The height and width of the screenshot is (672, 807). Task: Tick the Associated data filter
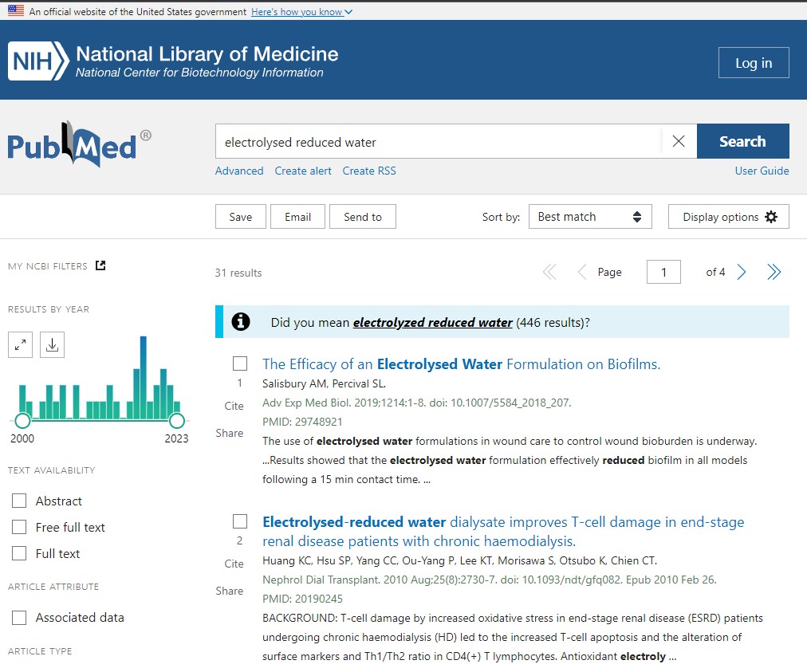[x=19, y=618]
